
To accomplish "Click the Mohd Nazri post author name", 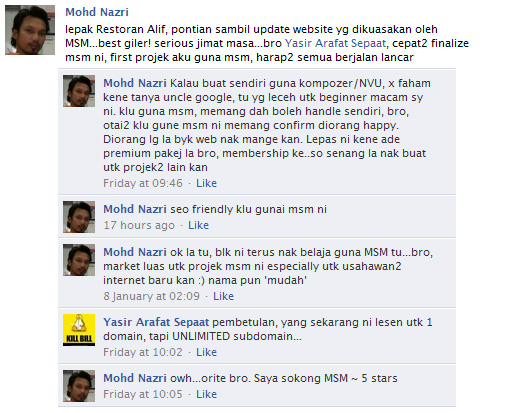I will click(97, 12).
